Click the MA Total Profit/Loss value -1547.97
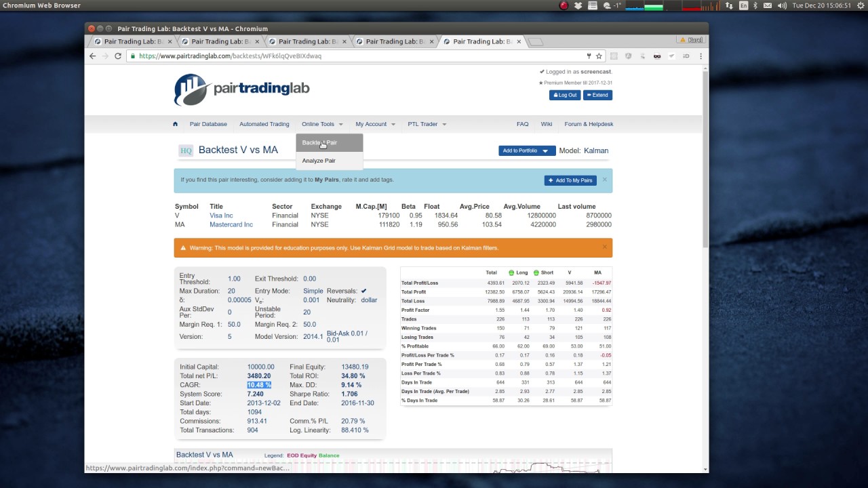 600,283
